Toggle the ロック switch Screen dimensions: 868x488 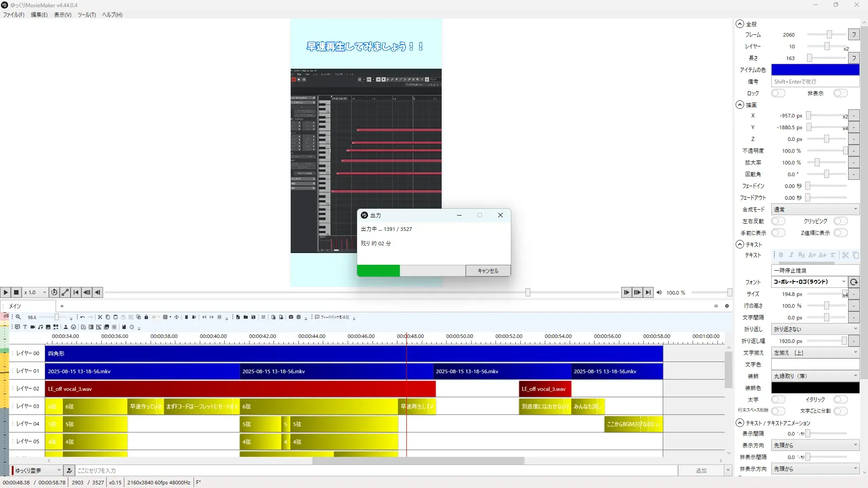(x=778, y=93)
